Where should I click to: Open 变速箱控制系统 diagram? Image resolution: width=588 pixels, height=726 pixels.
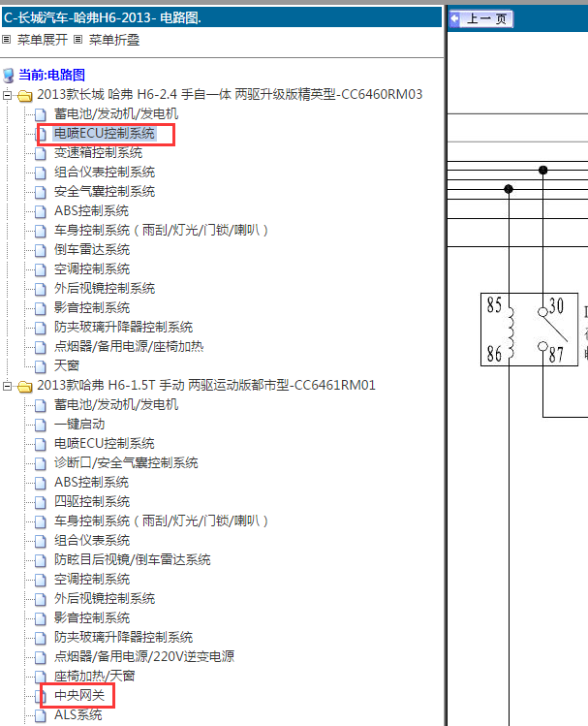98,153
